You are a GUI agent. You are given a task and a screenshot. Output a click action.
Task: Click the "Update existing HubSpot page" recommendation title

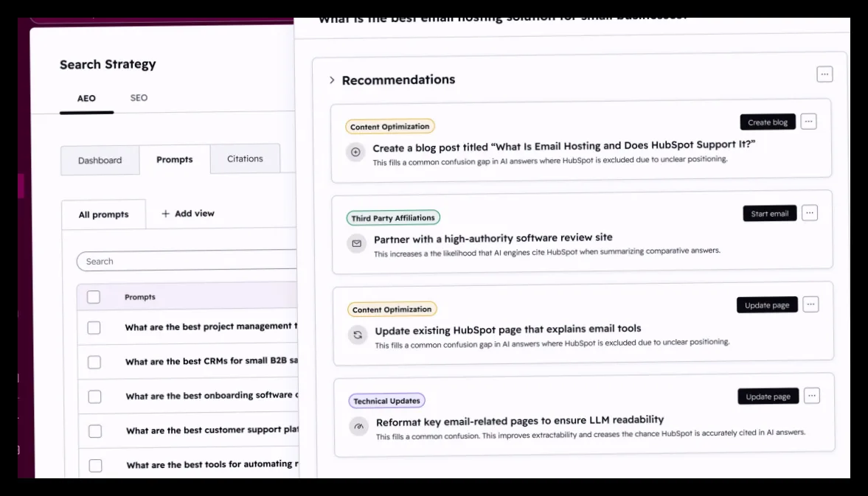tap(508, 330)
